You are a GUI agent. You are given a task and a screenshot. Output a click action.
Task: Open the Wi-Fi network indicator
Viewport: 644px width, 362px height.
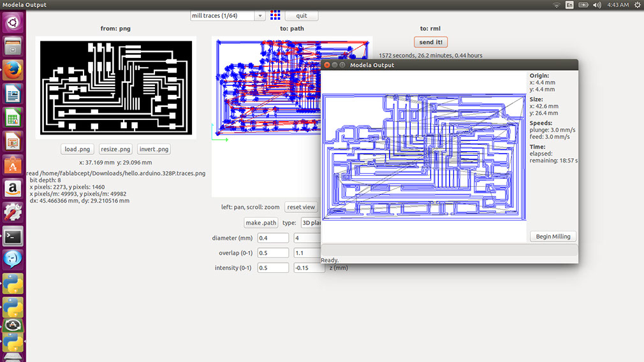[556, 5]
